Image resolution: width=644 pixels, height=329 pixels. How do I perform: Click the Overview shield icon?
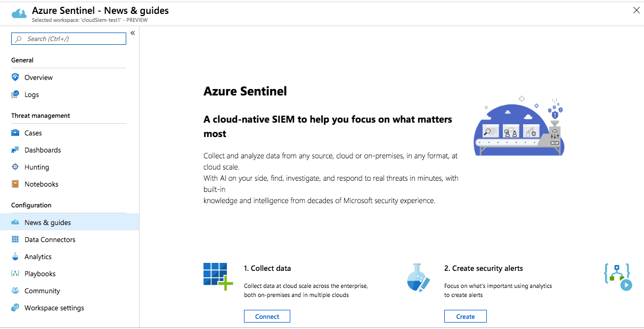pos(15,77)
